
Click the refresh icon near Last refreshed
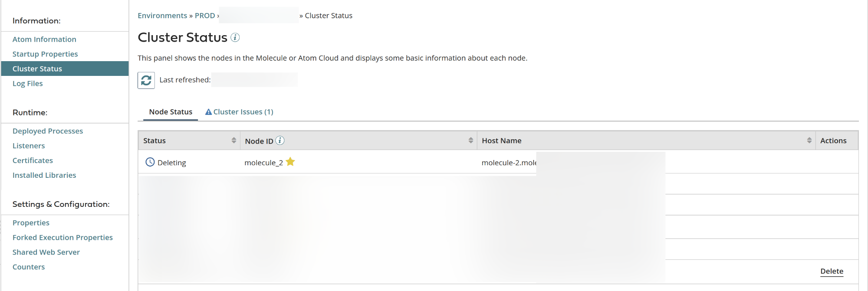(x=146, y=80)
